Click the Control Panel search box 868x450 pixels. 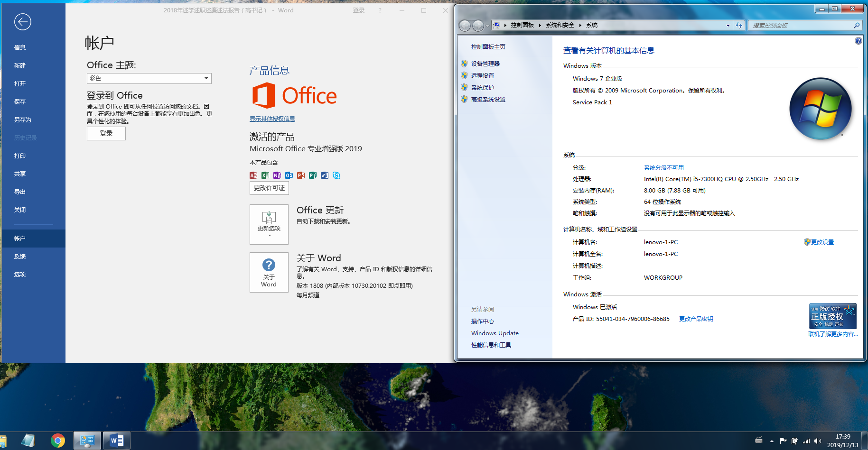coord(801,26)
